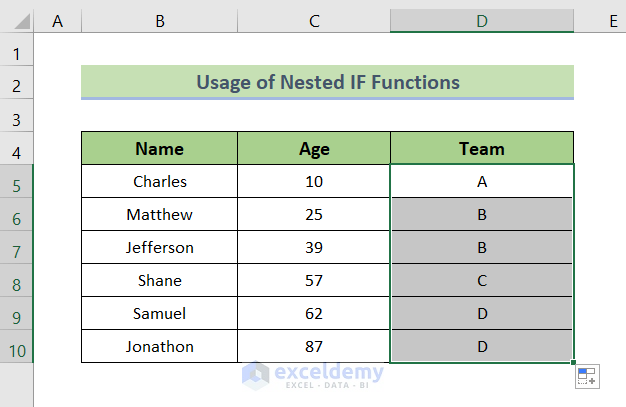Image resolution: width=626 pixels, height=407 pixels.
Task: Select row 4 header
Action: pyautogui.click(x=17, y=149)
